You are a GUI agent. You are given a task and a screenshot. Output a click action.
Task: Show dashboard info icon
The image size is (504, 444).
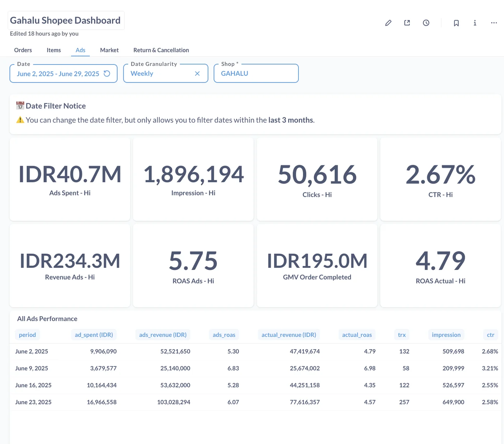tap(475, 23)
